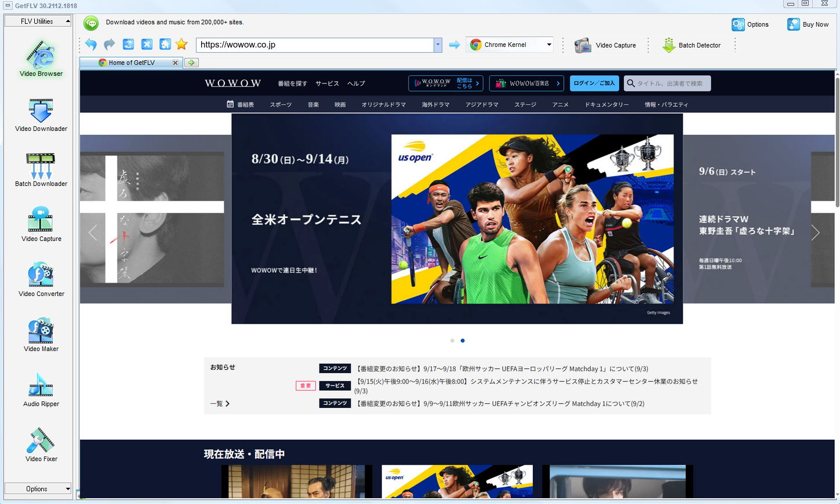Open the US Open tennis banner
The height and width of the screenshot is (504, 840).
click(x=457, y=218)
